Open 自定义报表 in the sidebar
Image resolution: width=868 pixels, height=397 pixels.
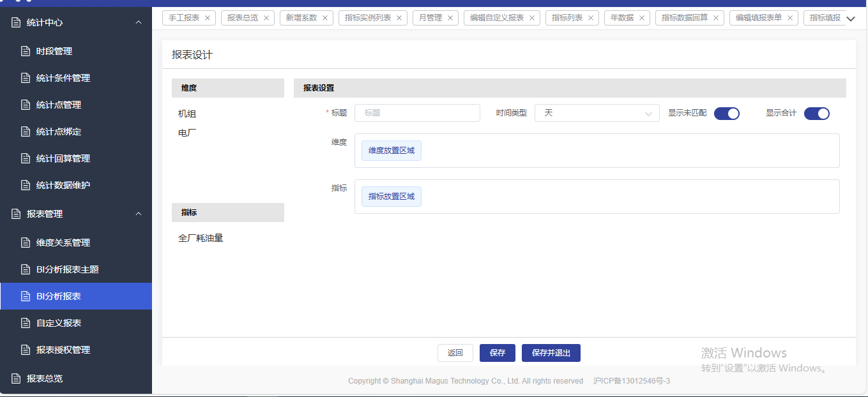[x=59, y=323]
